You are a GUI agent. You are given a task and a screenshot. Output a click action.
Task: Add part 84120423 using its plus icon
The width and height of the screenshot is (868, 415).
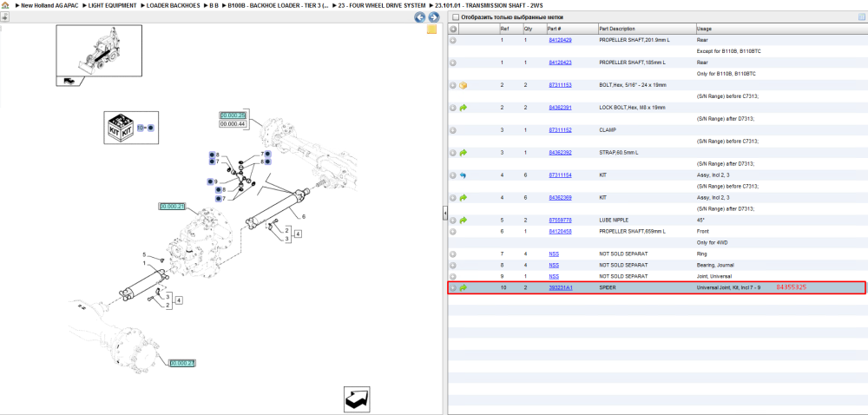(453, 63)
